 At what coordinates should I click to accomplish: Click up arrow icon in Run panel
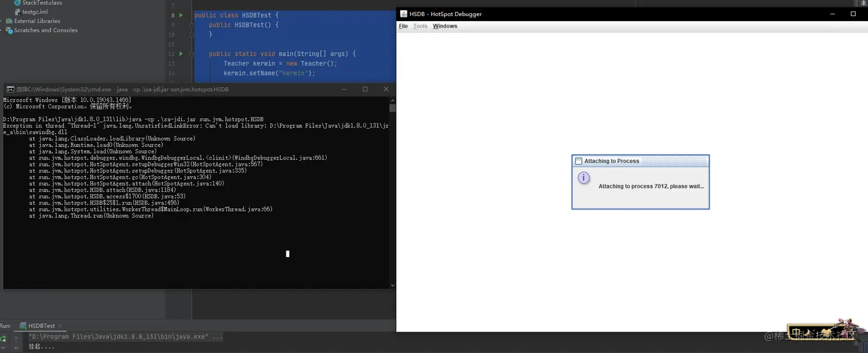[16, 339]
